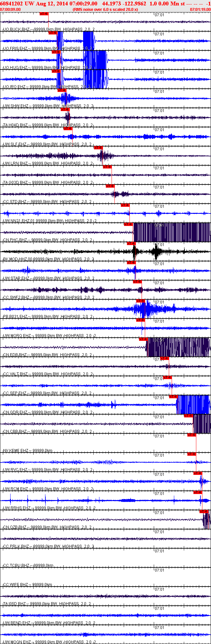Select the 'CC.SEP.EHZ' station label

(x=15, y=393)
